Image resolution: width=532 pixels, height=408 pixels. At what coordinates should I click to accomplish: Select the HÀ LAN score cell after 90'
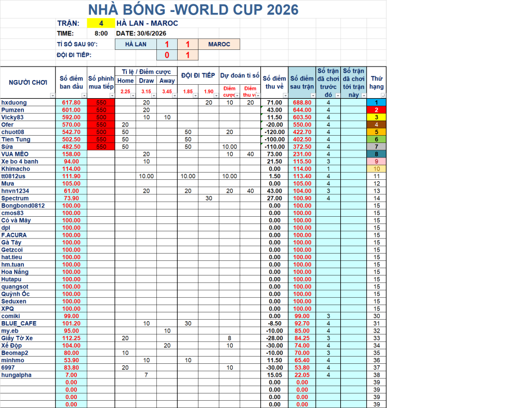coord(167,44)
